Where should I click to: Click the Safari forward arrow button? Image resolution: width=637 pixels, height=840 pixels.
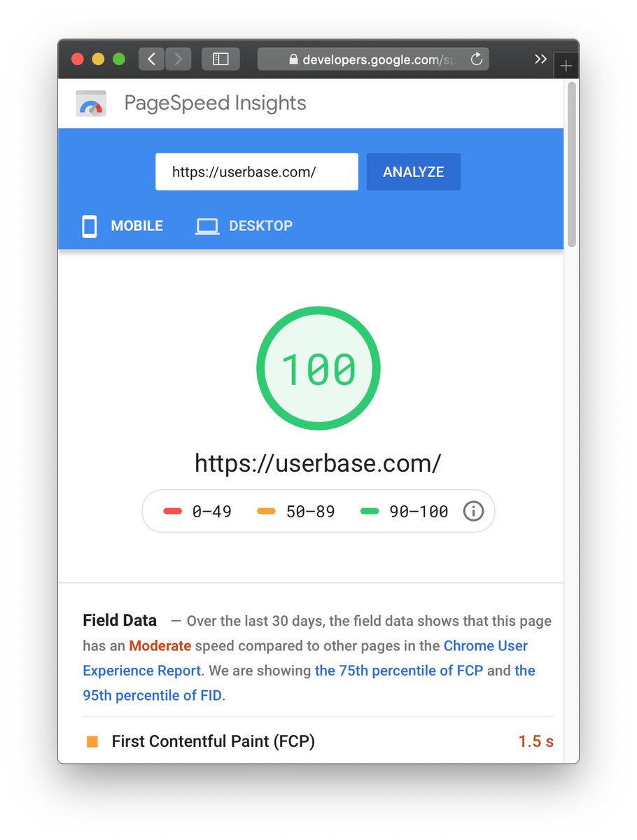pos(178,59)
